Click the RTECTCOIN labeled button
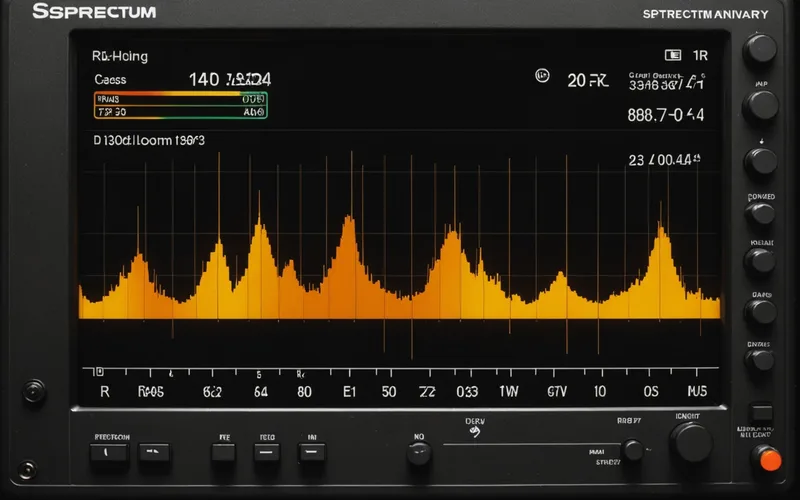800x500 pixels. [109, 453]
